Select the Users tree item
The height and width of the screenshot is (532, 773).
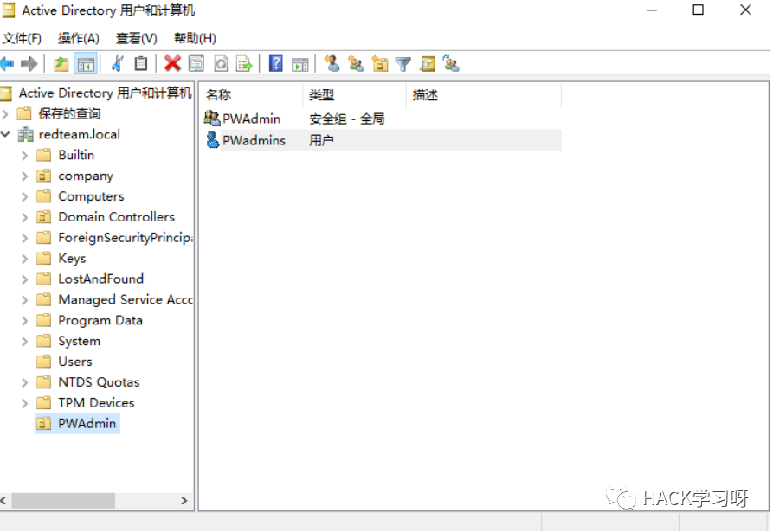point(75,362)
